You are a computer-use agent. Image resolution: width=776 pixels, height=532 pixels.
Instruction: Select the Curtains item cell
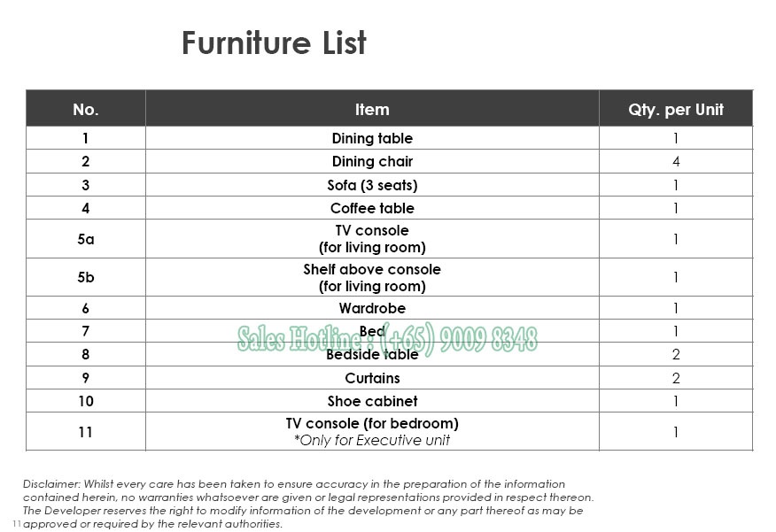(372, 378)
